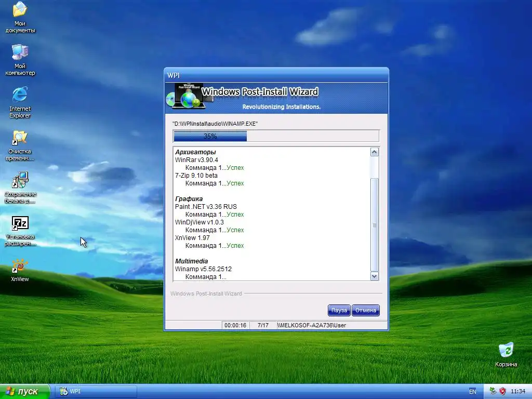
Task: Click the network connection tray icon
Action: [x=493, y=391]
